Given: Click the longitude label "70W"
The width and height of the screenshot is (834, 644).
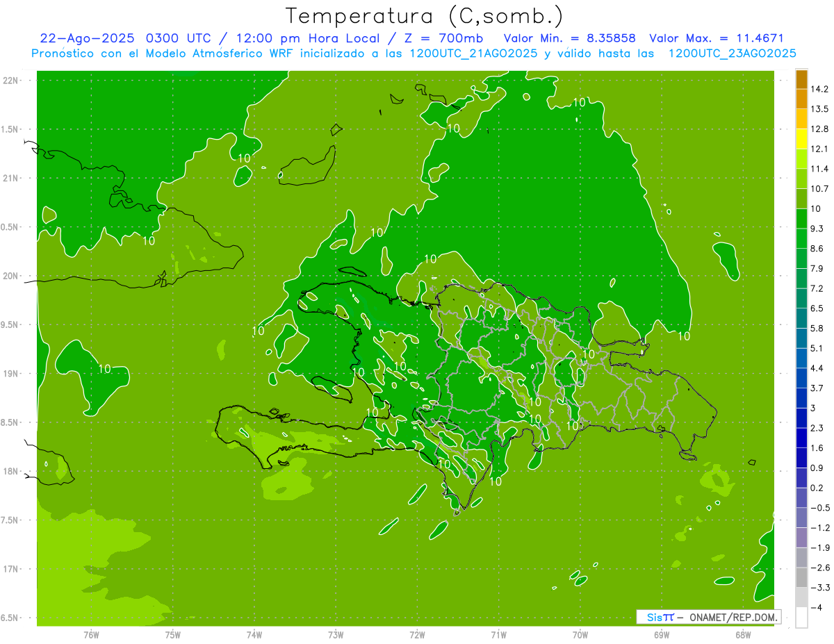Looking at the screenshot, I should [580, 634].
